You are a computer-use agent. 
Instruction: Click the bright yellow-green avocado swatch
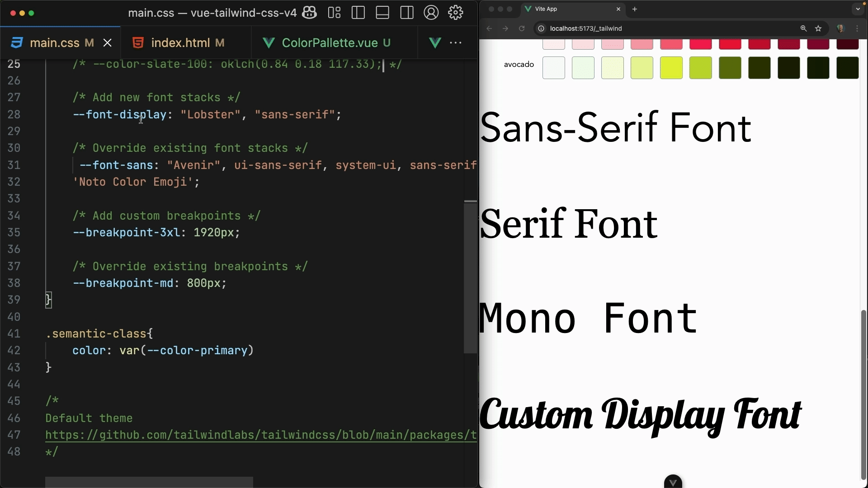pyautogui.click(x=671, y=68)
